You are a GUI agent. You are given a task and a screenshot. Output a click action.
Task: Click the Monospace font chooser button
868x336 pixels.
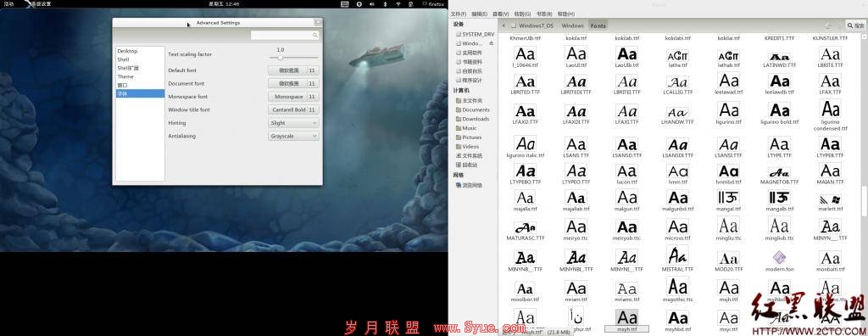(x=293, y=97)
